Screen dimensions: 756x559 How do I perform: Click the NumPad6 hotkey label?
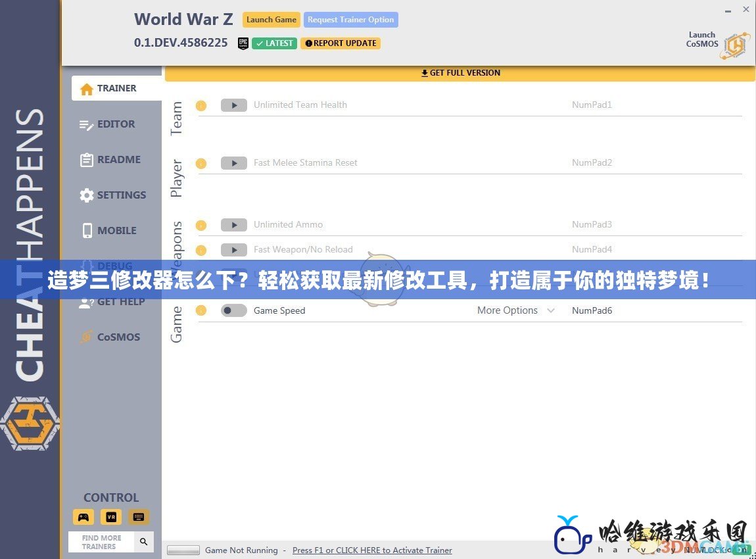tap(592, 310)
